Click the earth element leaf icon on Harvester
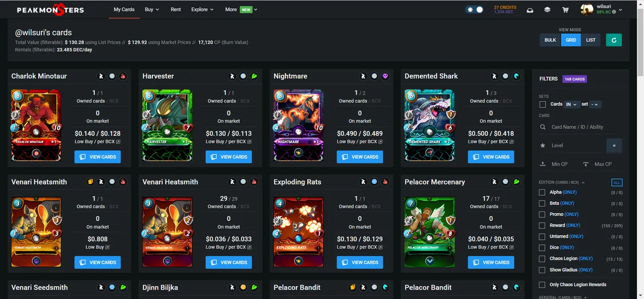The height and width of the screenshot is (299, 644). pos(254,76)
